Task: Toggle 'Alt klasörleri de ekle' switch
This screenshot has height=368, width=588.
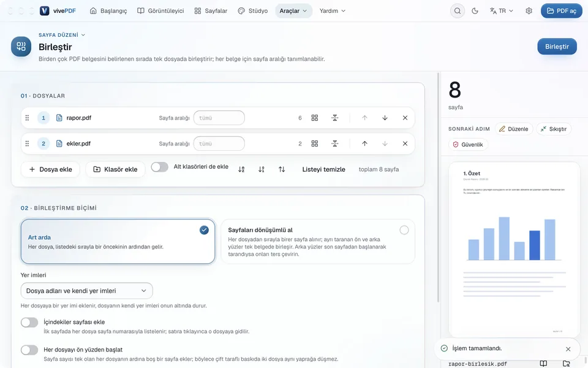Action: click(x=160, y=167)
